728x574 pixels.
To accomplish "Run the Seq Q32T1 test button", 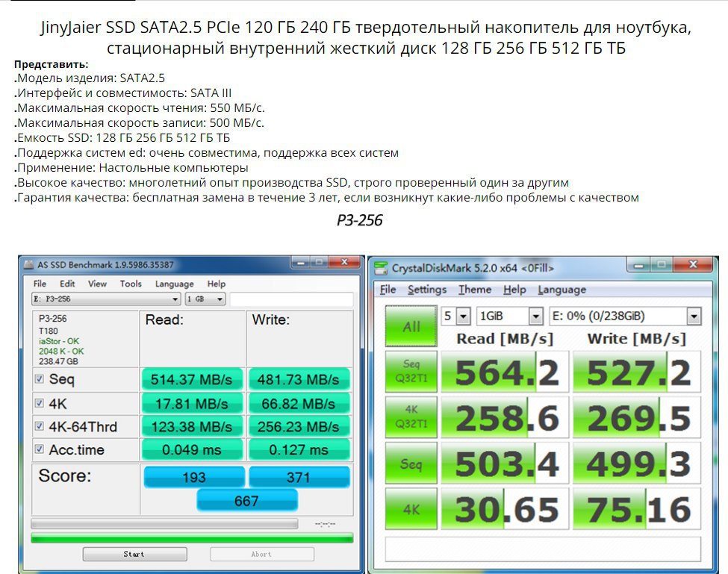I will coord(411,371).
